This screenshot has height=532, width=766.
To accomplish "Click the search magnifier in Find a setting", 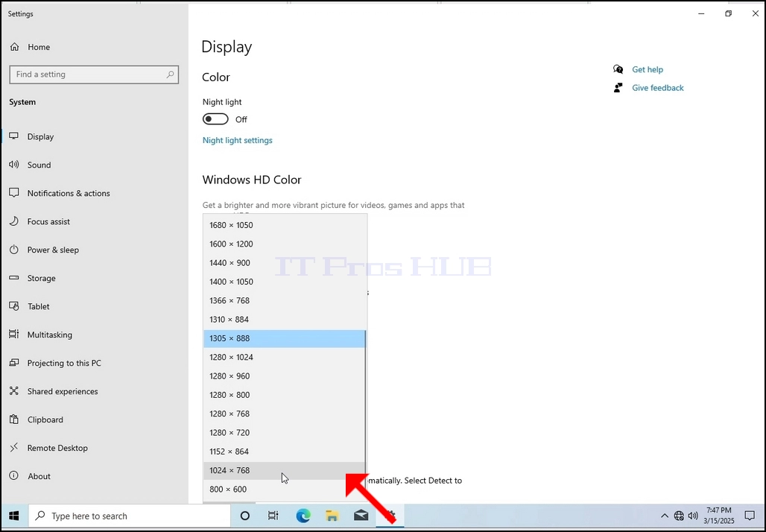I will pyautogui.click(x=170, y=75).
